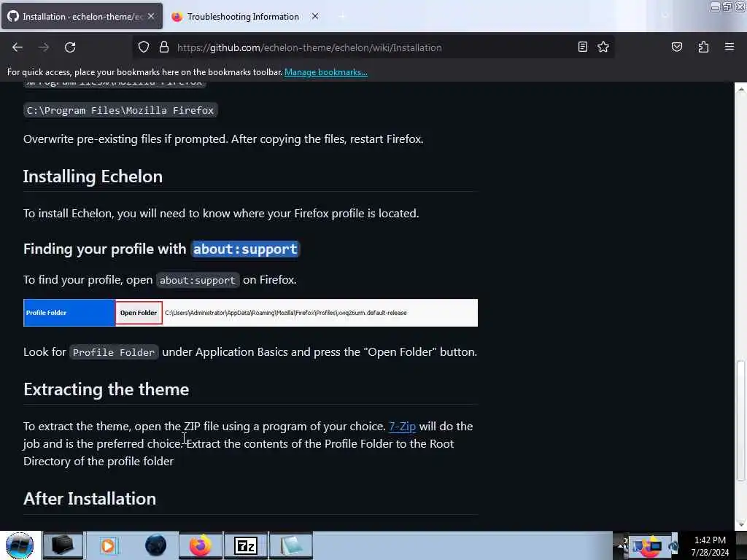This screenshot has width=747, height=560.
Task: Click the scrollbar down arrow
Action: 740,525
